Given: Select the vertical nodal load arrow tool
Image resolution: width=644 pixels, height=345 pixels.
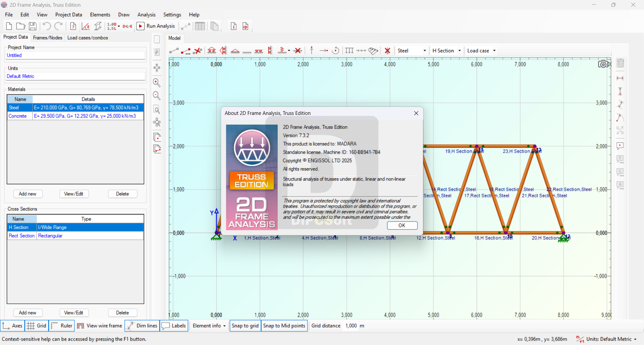Looking at the screenshot, I should (x=312, y=51).
